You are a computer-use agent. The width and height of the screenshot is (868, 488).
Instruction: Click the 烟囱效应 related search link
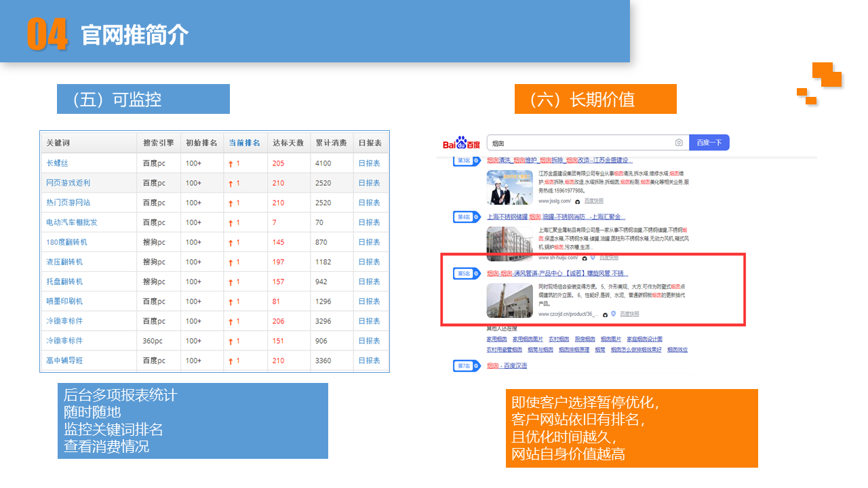677,349
